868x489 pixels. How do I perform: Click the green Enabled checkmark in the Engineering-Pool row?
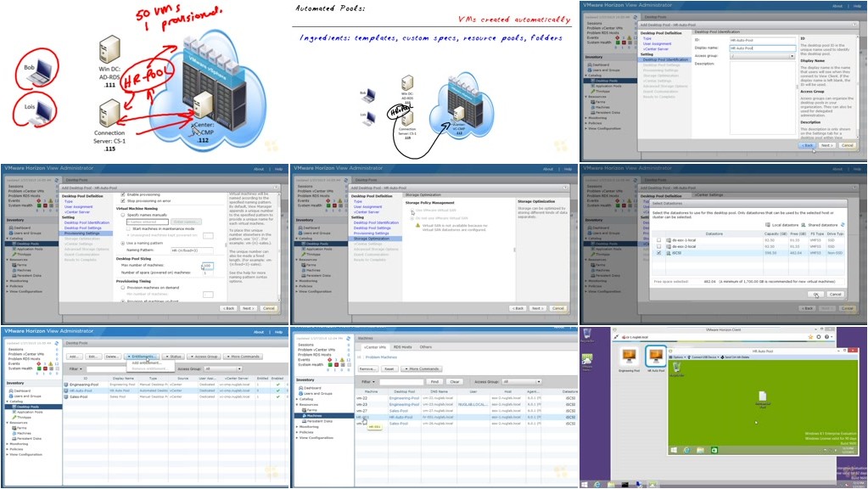coord(277,385)
